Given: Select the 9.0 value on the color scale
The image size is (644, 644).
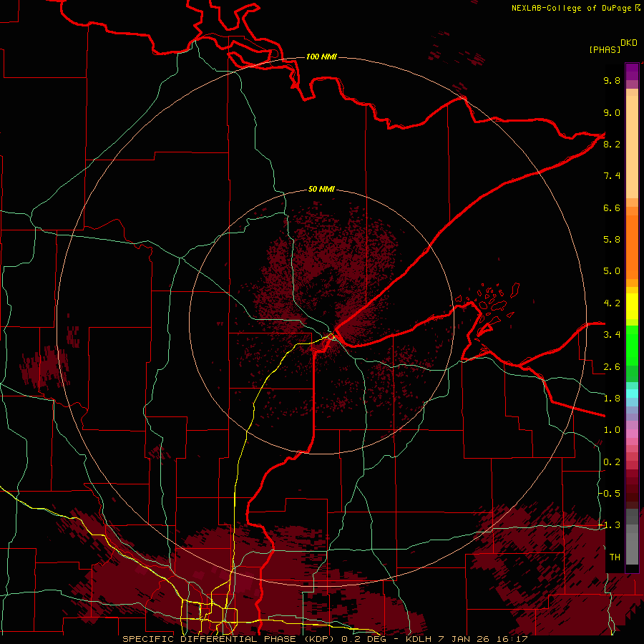Looking at the screenshot, I should tap(612, 112).
